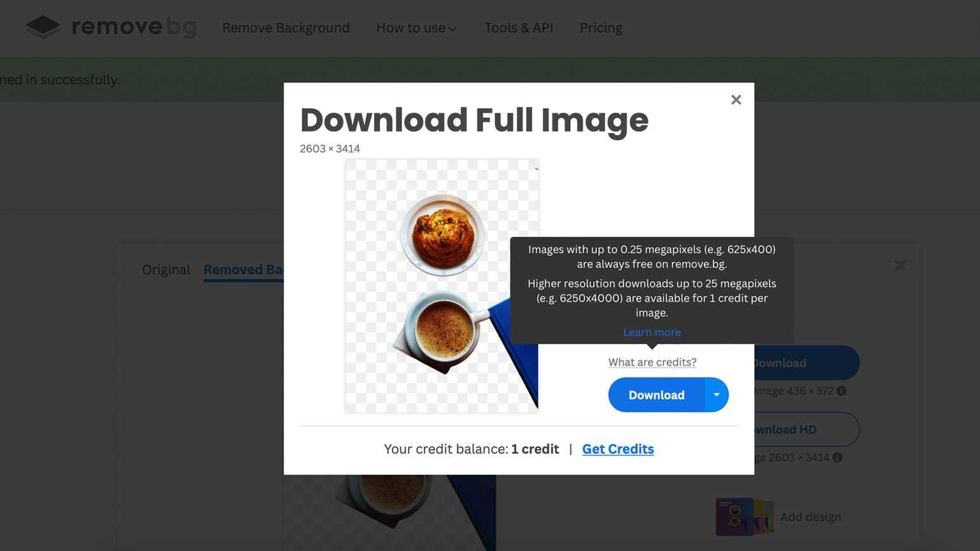
Task: Go to the Pricing page
Action: [601, 28]
